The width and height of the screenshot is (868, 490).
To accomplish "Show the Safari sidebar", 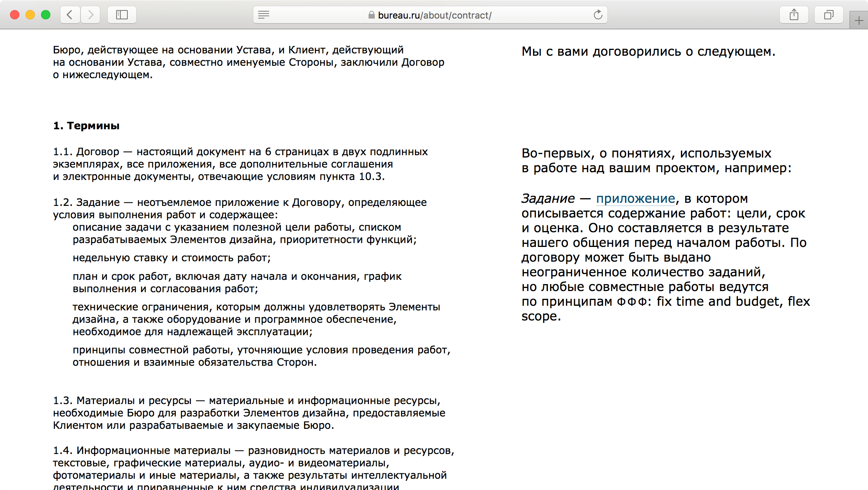I will click(x=122, y=15).
